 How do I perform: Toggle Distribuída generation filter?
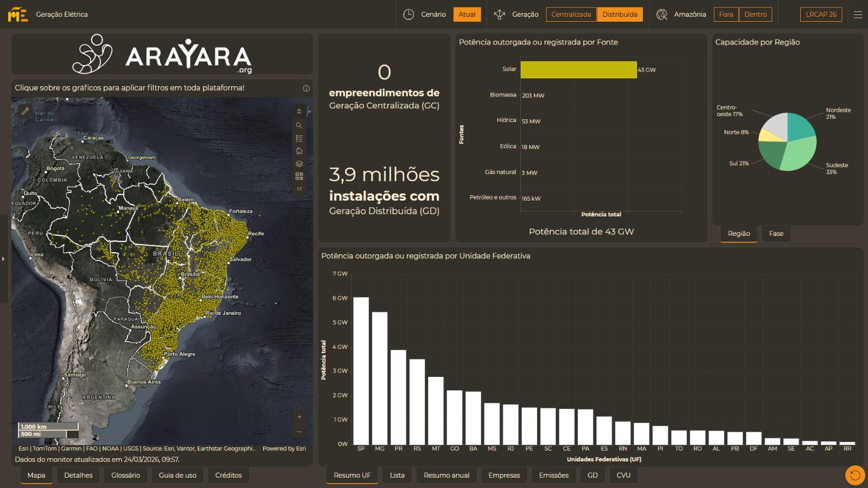click(x=620, y=15)
